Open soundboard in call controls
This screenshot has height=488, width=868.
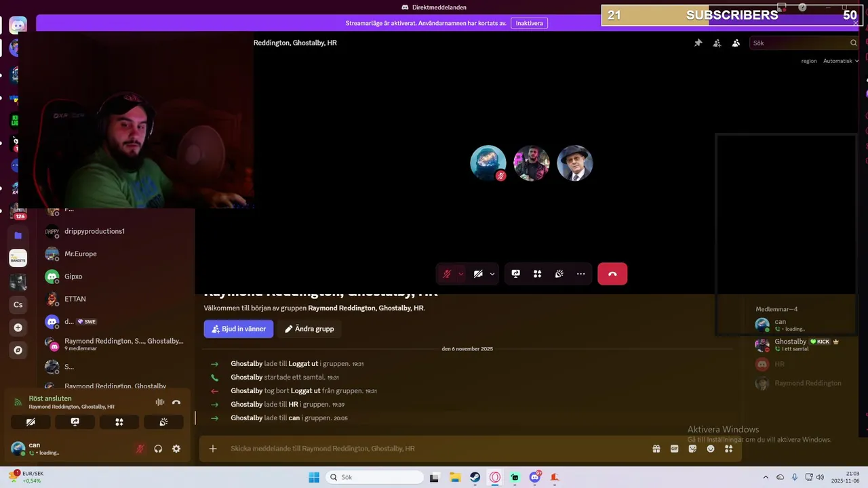pos(559,274)
